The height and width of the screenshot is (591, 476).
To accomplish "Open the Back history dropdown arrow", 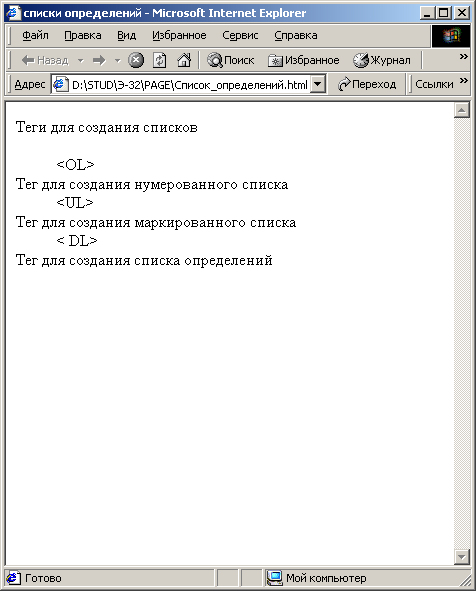I will pos(81,60).
